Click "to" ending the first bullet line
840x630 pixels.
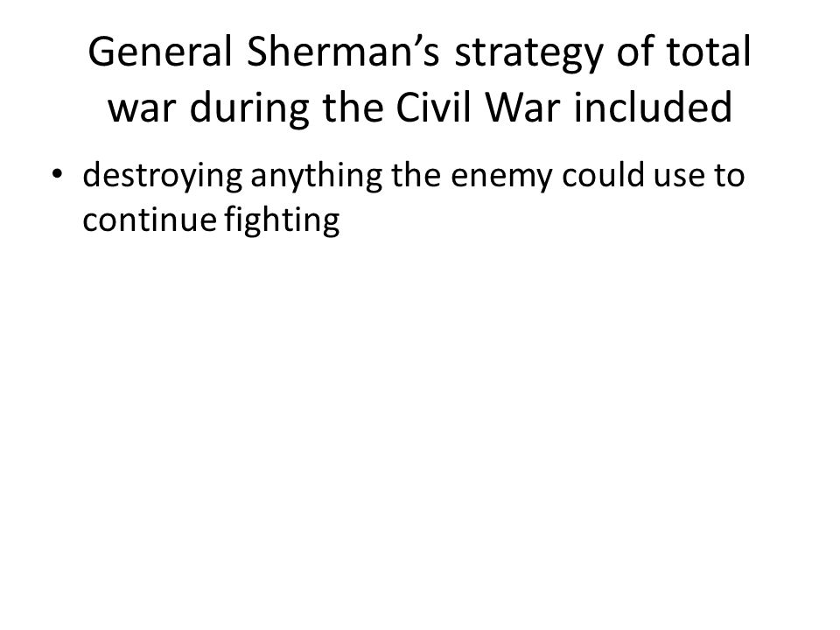[x=729, y=177]
